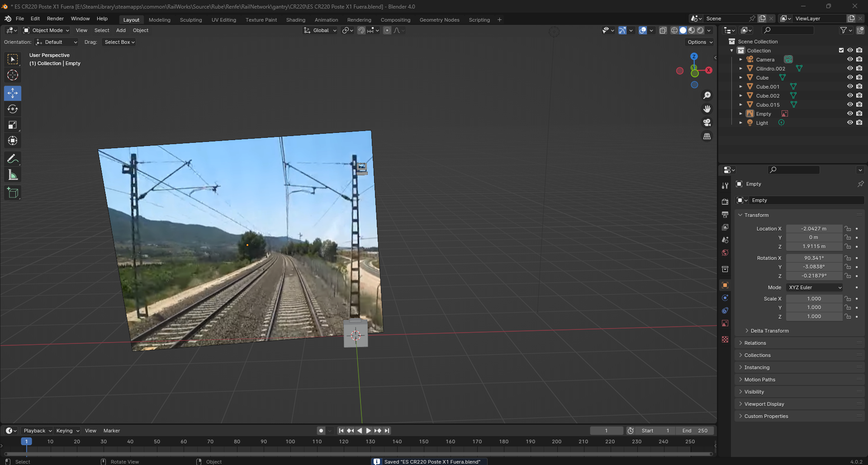
Task: Switch to orthographic grid view icon
Action: tap(707, 136)
